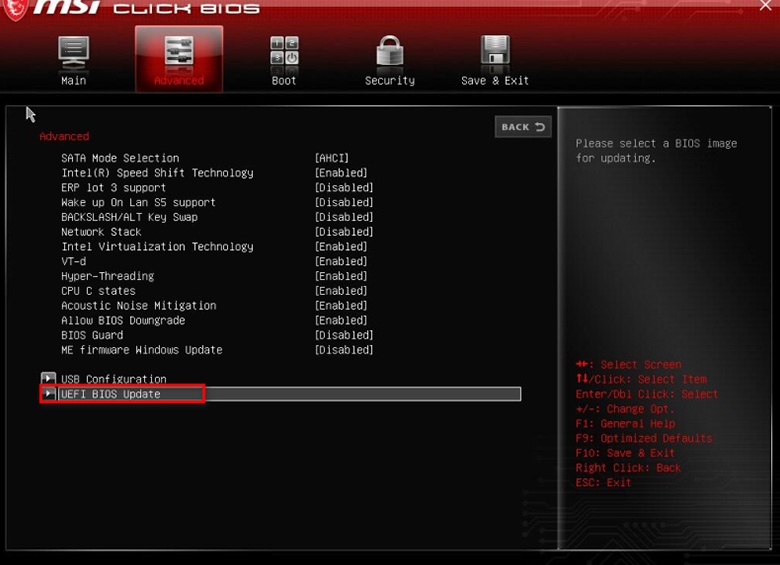Change Intel Virtualization Technology [Enabled] value
Screen dimensions: 780x565
point(341,247)
